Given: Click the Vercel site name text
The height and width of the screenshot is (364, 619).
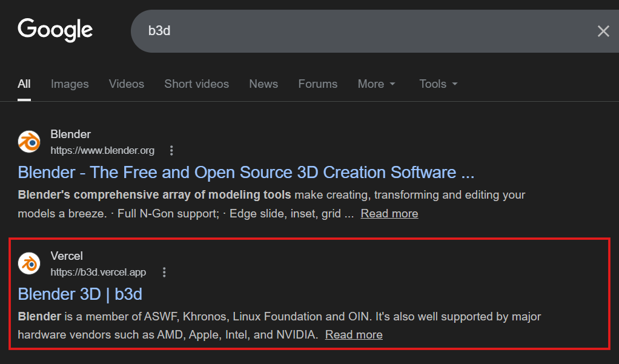Looking at the screenshot, I should (67, 256).
